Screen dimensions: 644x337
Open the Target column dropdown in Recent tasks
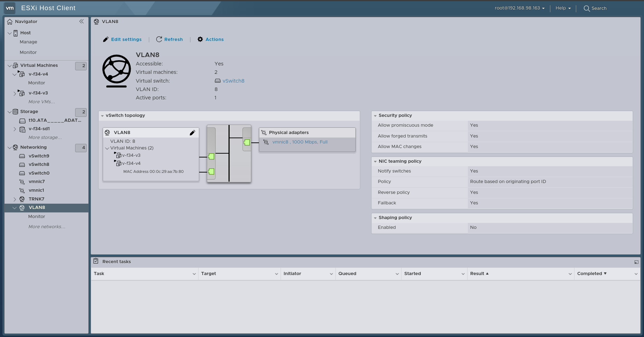click(x=276, y=274)
